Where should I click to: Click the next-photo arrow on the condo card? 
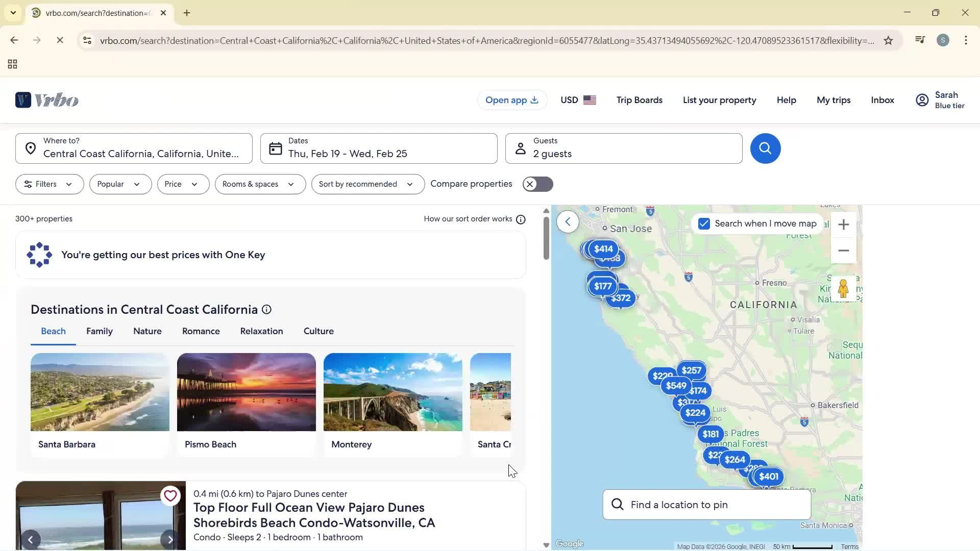pos(169,539)
